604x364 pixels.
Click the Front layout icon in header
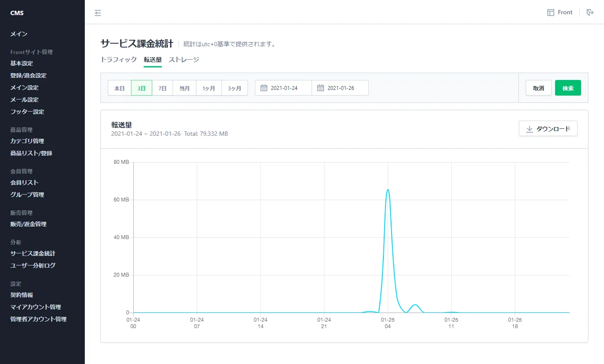coord(551,13)
